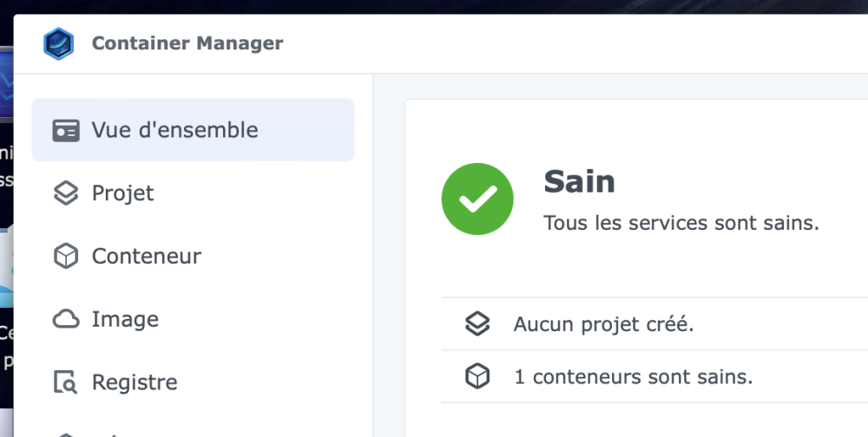Screen dimensions: 868x437
Task: Open the Image section label
Action: tap(125, 320)
